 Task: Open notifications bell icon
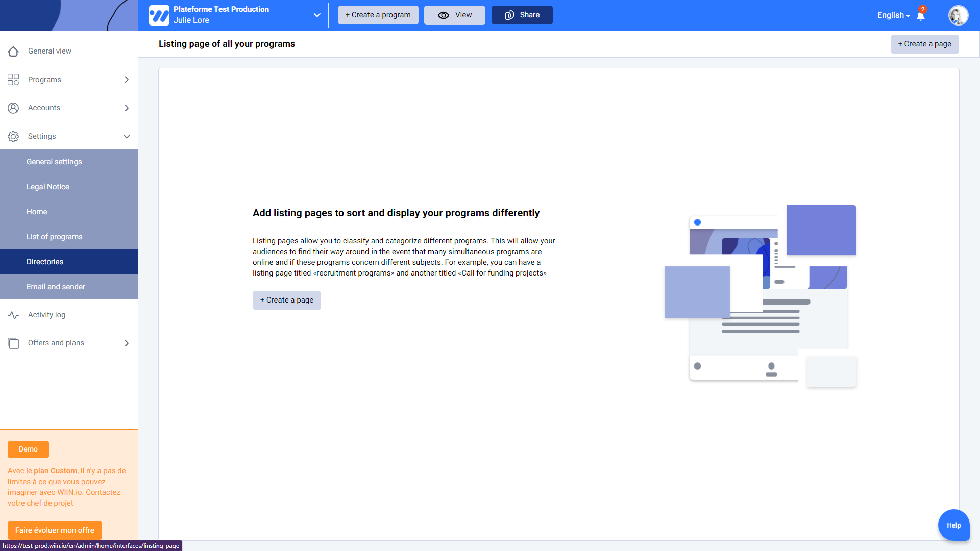coord(921,15)
